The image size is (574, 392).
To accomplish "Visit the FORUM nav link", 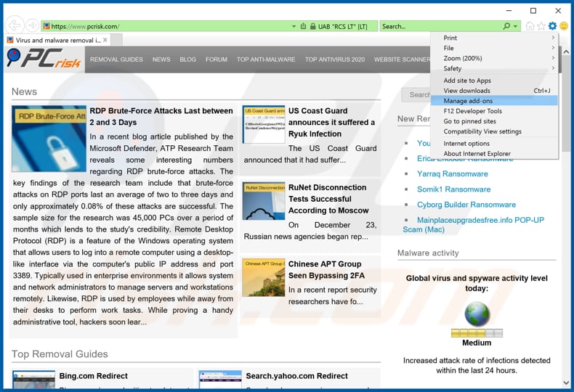I will click(x=217, y=60).
